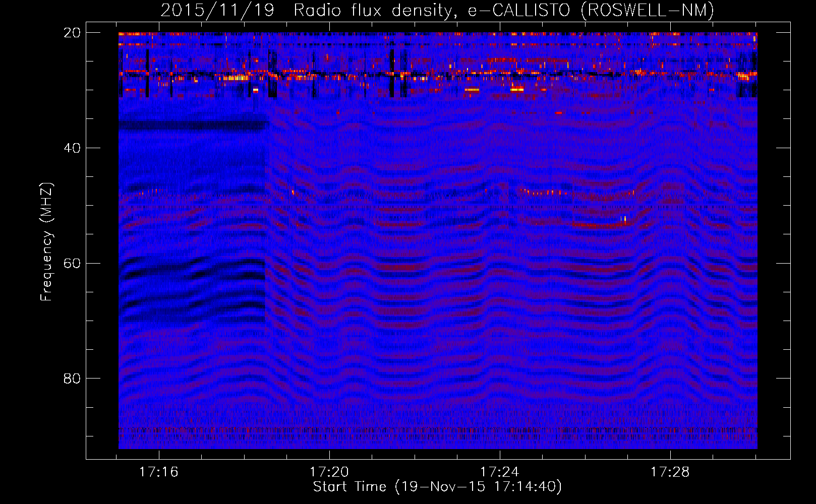
Task: Click the 17:16 time tick label
Action: point(159,472)
